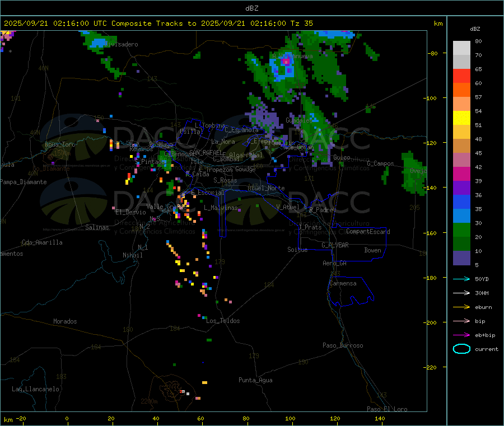Click the Morados place label

(65, 321)
